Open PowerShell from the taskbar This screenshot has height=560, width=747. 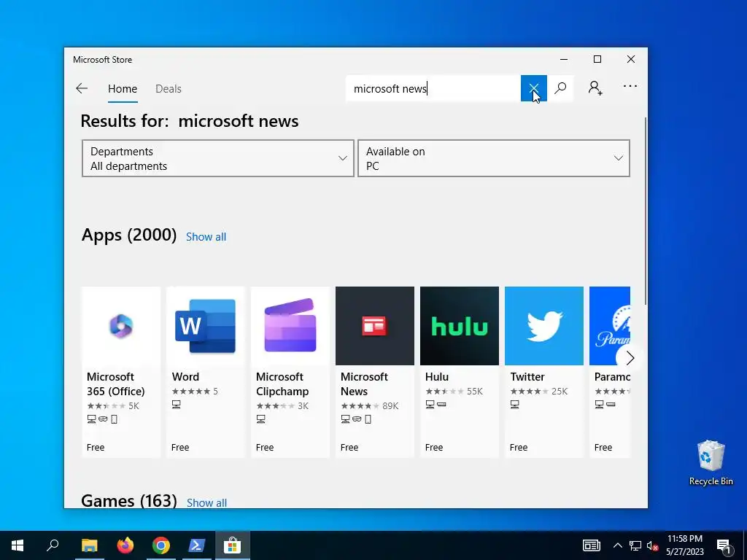coord(197,545)
